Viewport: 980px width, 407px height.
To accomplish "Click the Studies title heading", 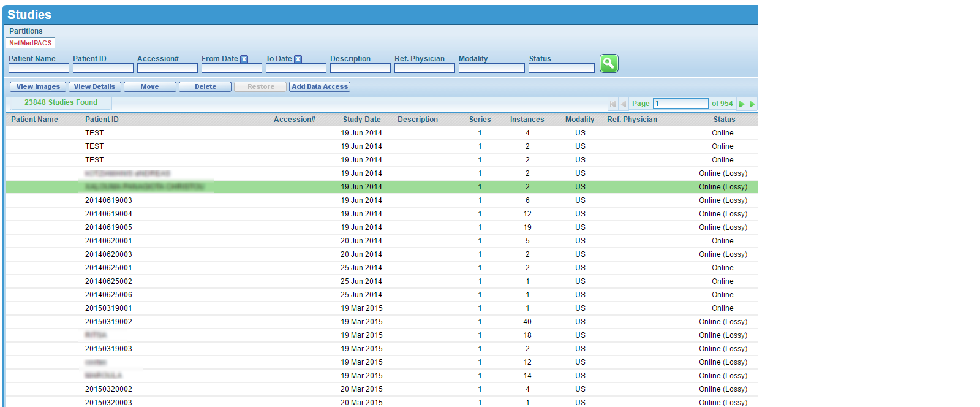I will point(29,15).
